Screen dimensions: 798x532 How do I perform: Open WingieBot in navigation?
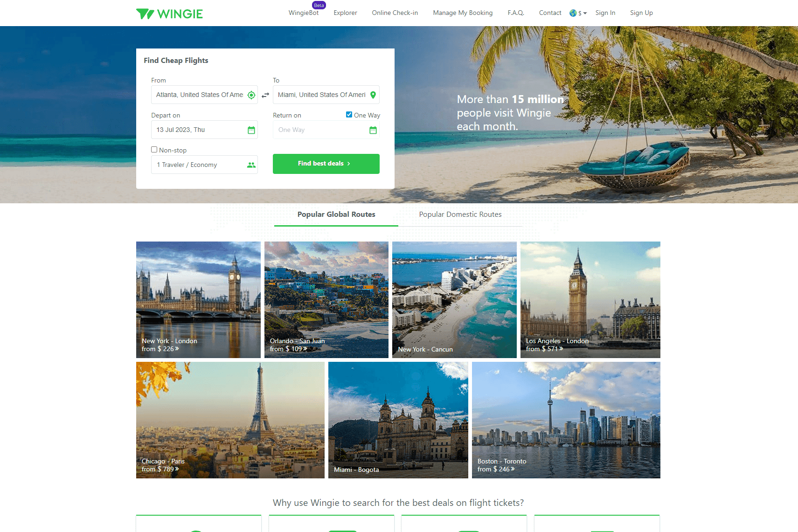[304, 13]
